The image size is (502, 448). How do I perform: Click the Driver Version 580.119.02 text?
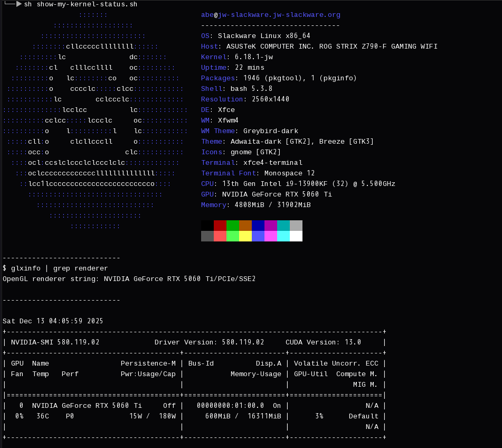(x=209, y=342)
